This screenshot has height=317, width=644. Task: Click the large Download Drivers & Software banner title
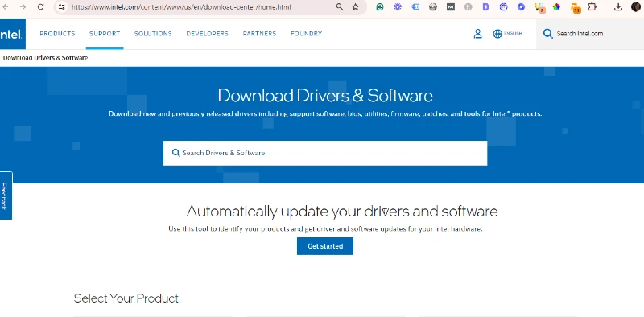point(325,95)
